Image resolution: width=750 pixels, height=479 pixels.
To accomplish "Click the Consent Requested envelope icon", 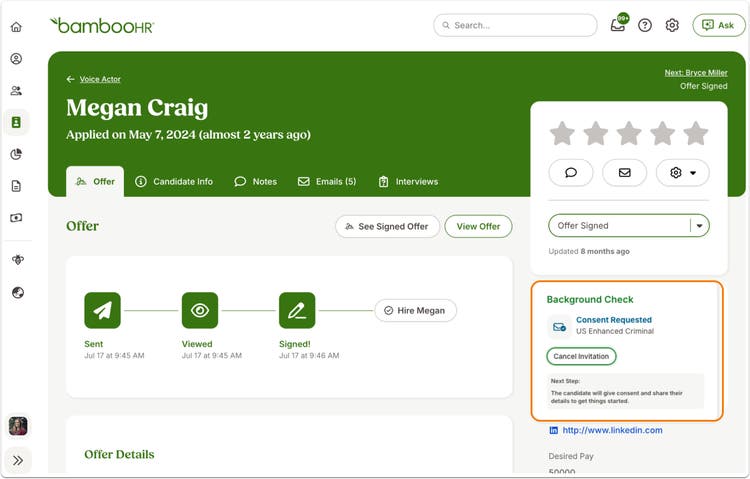I will click(559, 327).
